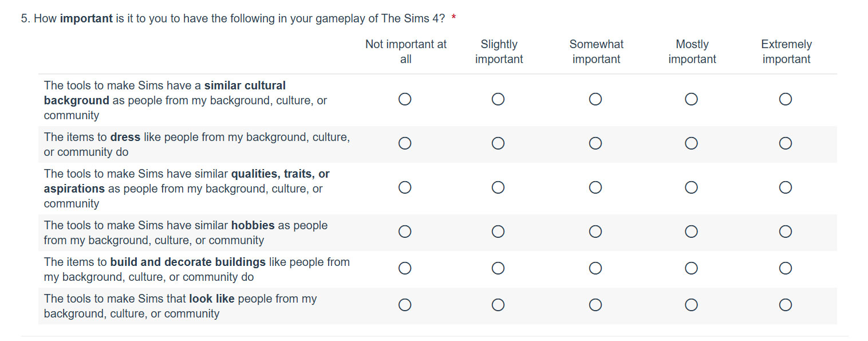Mark 'Mostly important' for build and decorate buildings
Viewport: 868px width, 341px height.
point(691,268)
